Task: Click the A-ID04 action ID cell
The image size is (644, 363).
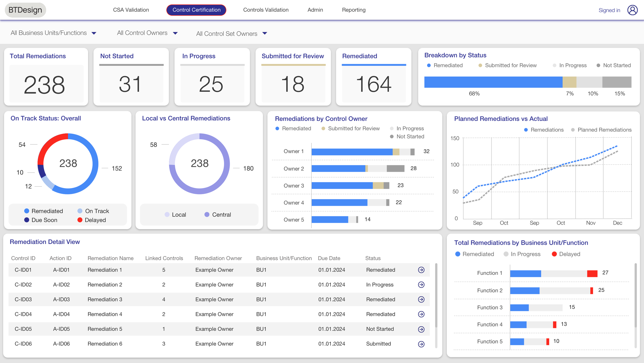Action: (x=61, y=314)
